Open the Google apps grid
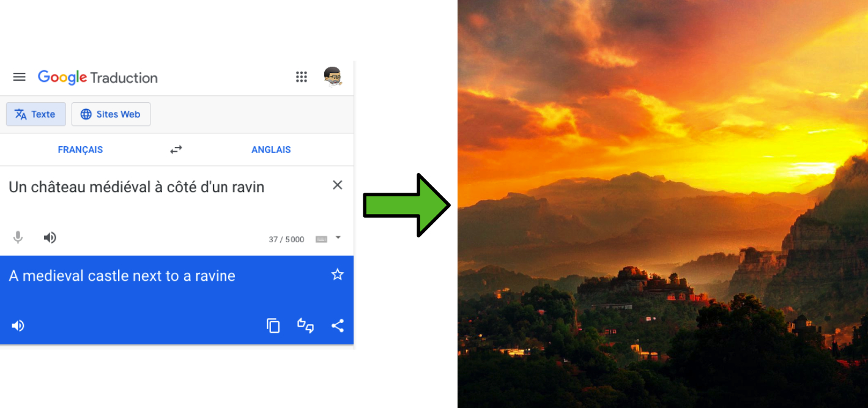The width and height of the screenshot is (868, 408). point(302,77)
